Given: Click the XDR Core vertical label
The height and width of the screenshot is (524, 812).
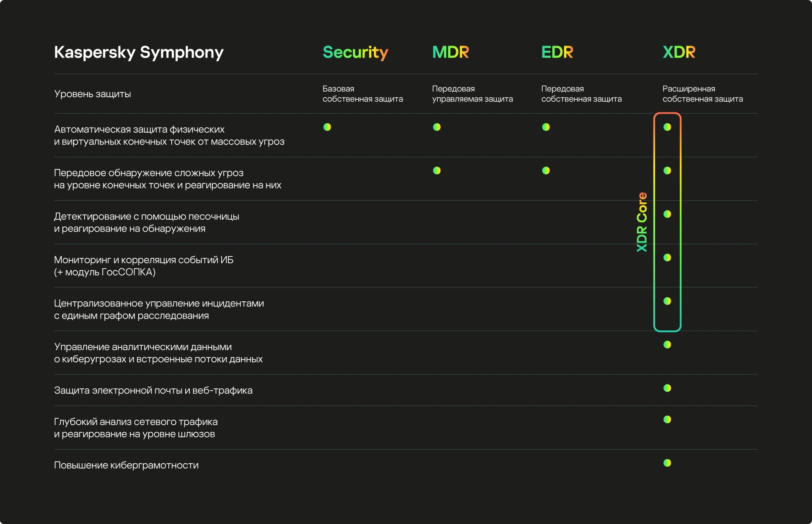Looking at the screenshot, I should pos(642,222).
